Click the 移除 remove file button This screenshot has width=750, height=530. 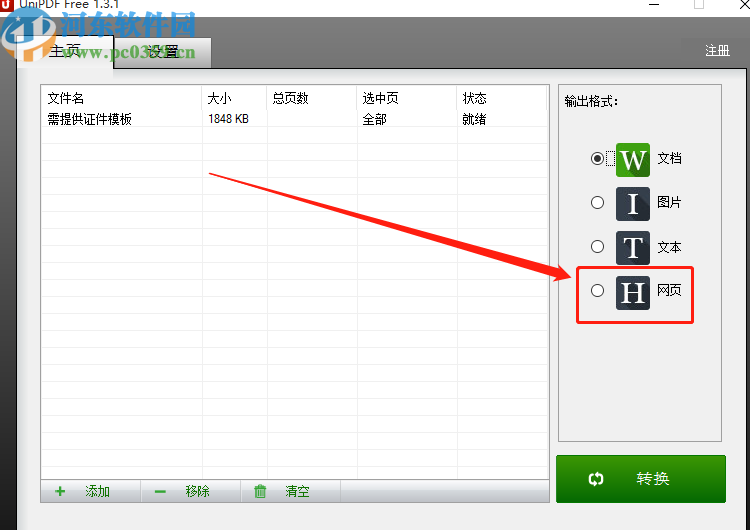coord(190,491)
